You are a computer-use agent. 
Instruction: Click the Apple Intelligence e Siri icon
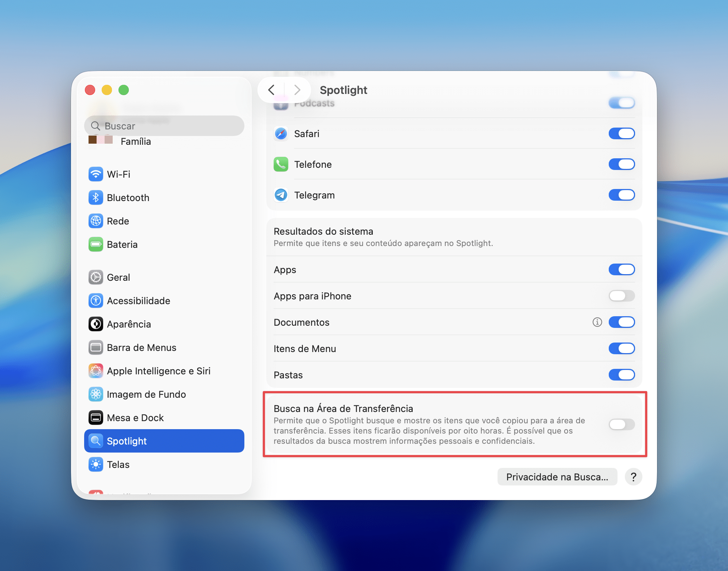pyautogui.click(x=95, y=371)
